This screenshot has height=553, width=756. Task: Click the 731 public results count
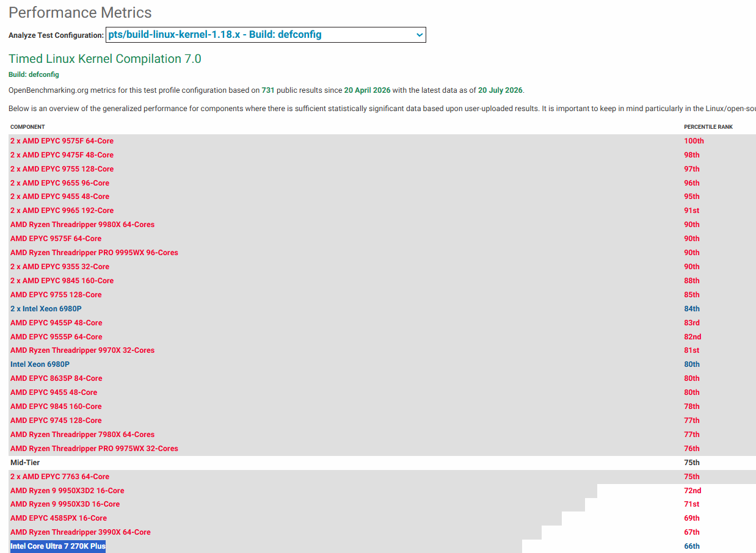coord(268,90)
